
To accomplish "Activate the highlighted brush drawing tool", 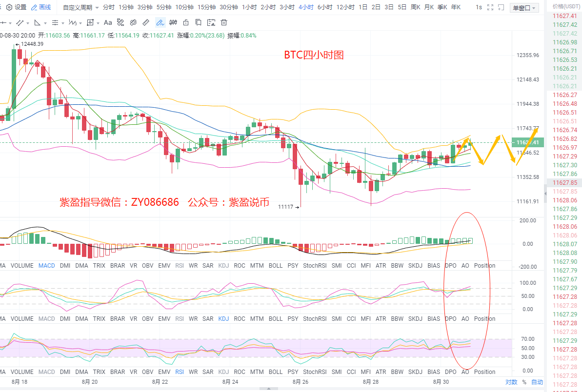I will pyautogui.click(x=160, y=22).
